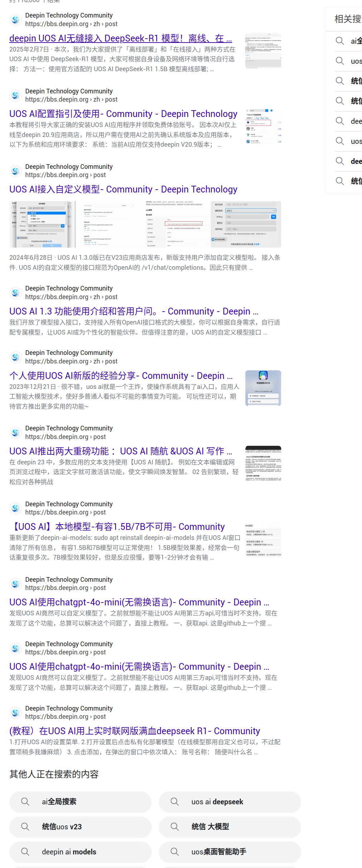Open thumbnail beside 个人使用UOS AI新版的经验分享
362x868 pixels.
coord(263,388)
